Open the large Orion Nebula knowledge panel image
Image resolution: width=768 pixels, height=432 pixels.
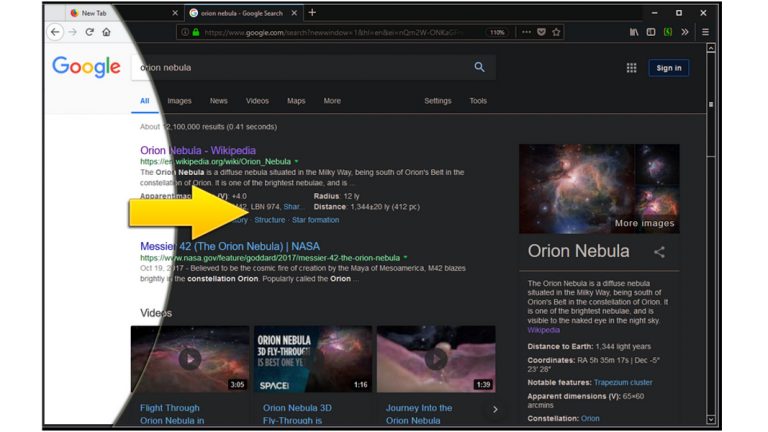coord(577,189)
